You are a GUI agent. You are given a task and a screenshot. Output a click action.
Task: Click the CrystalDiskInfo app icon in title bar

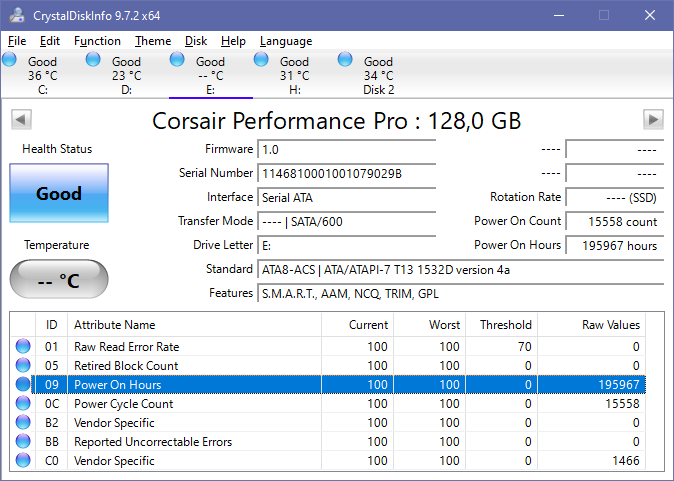point(15,16)
